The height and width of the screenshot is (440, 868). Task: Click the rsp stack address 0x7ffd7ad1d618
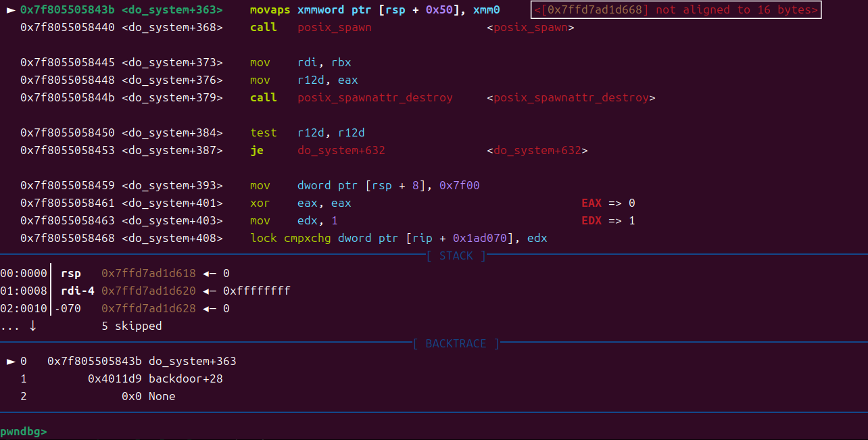click(x=148, y=274)
